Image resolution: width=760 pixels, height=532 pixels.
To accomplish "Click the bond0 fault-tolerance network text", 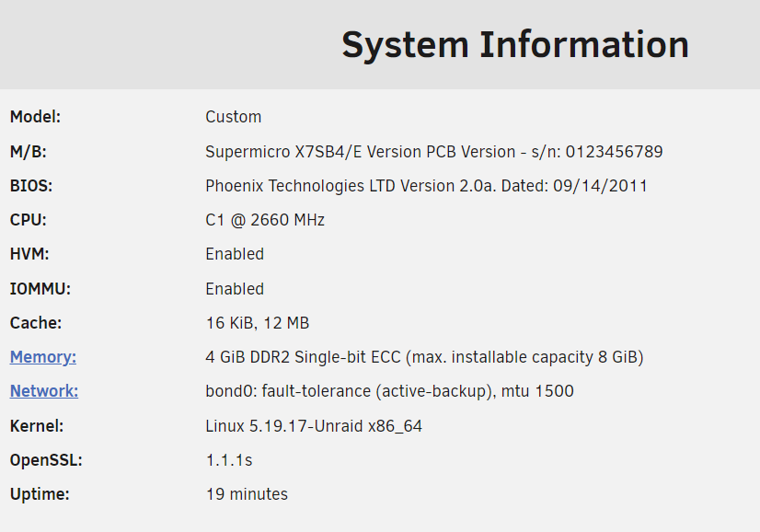I will [390, 391].
